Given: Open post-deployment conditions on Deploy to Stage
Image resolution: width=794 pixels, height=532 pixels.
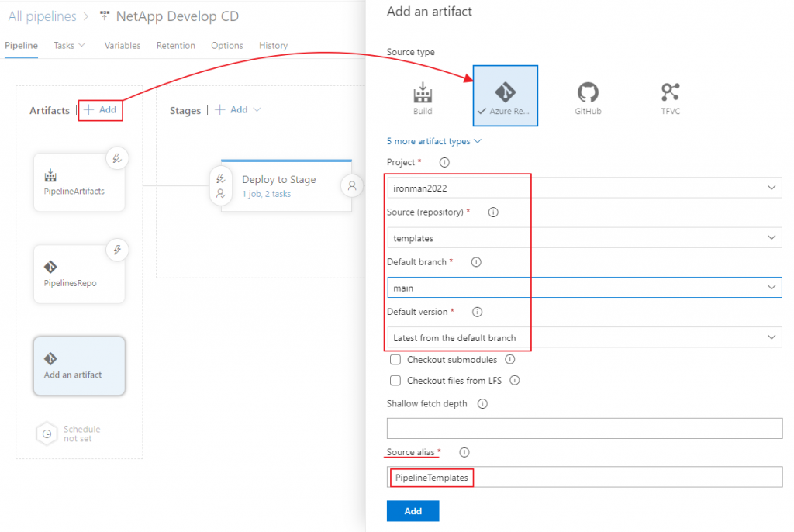Looking at the screenshot, I should (x=352, y=186).
